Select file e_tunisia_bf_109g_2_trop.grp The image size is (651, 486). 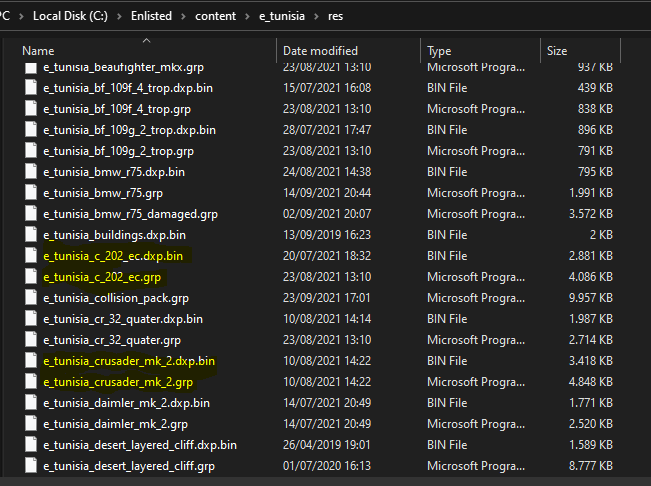(118, 151)
